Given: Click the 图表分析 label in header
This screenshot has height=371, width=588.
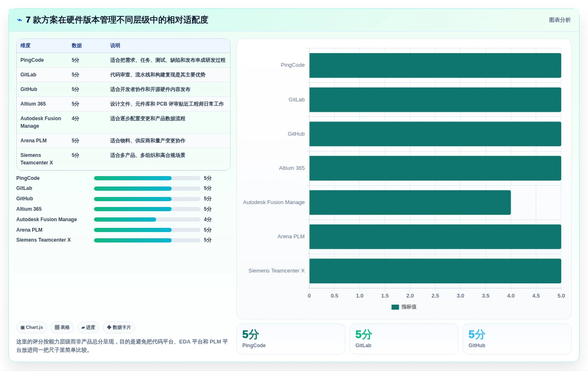Looking at the screenshot, I should [x=560, y=20].
